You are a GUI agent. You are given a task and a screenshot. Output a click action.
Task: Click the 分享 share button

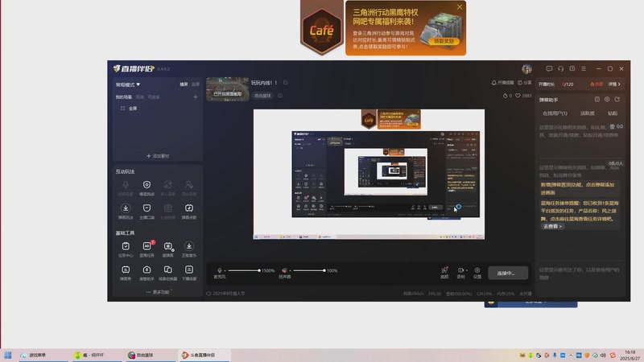click(x=525, y=83)
